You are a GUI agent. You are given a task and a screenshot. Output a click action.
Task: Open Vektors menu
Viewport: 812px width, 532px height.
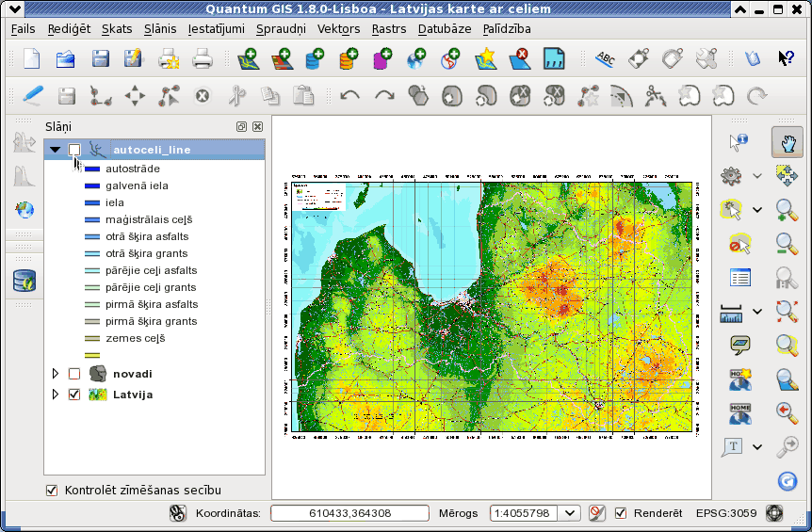click(339, 29)
